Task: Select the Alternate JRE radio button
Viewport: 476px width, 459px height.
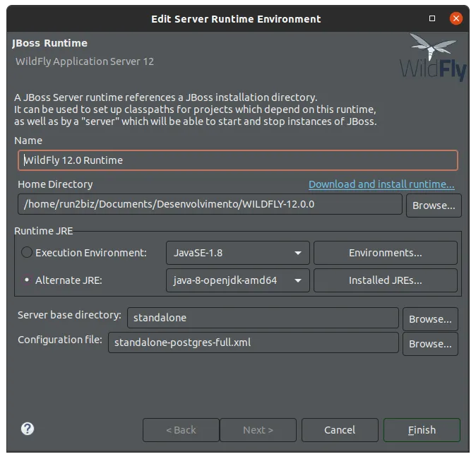Action: 27,280
